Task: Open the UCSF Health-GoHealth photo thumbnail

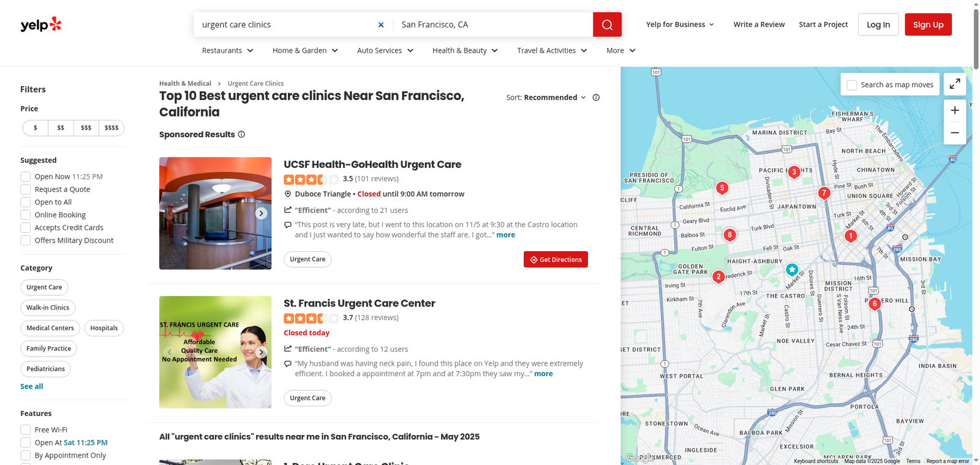Action: pyautogui.click(x=215, y=213)
